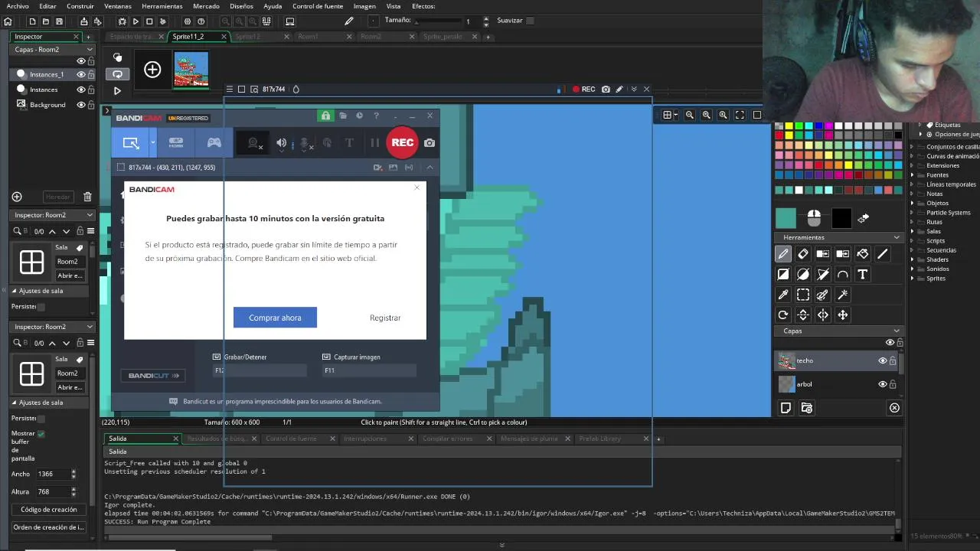The image size is (980, 551).
Task: Open the Archivo menu
Action: (18, 6)
